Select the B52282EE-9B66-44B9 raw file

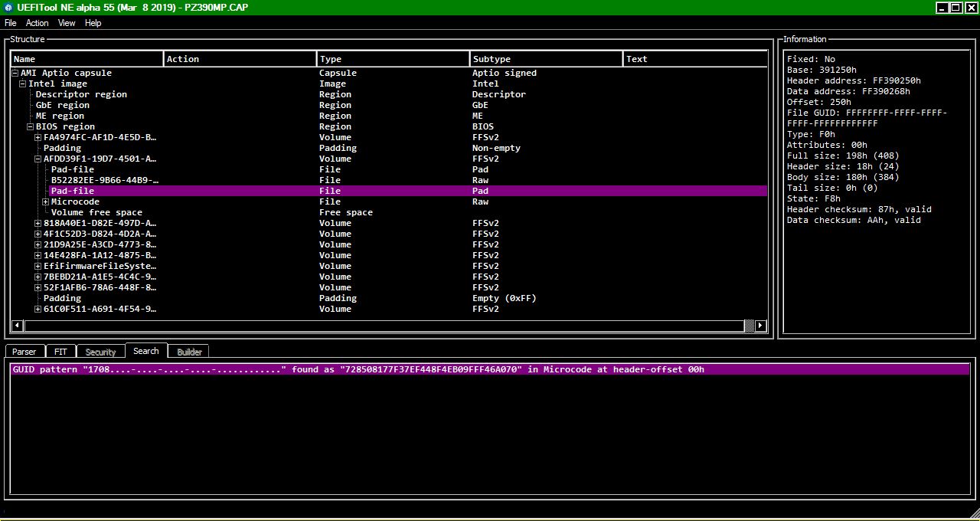coord(389,180)
